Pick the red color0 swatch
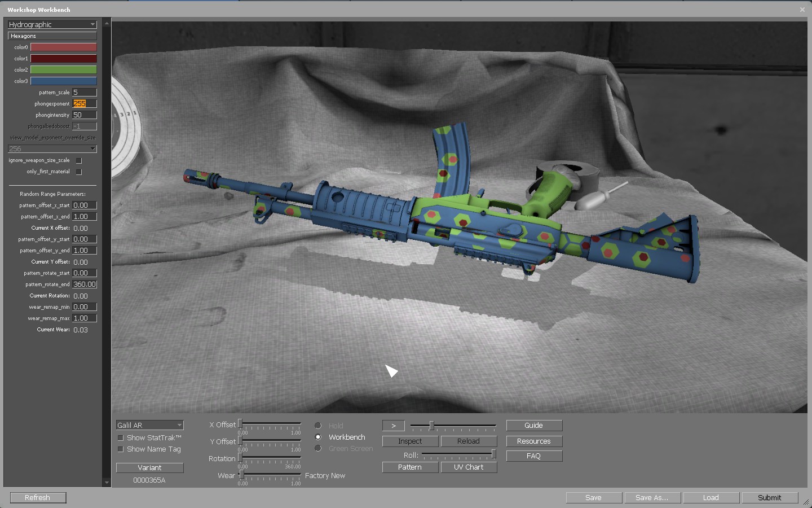The image size is (812, 508). (63, 47)
